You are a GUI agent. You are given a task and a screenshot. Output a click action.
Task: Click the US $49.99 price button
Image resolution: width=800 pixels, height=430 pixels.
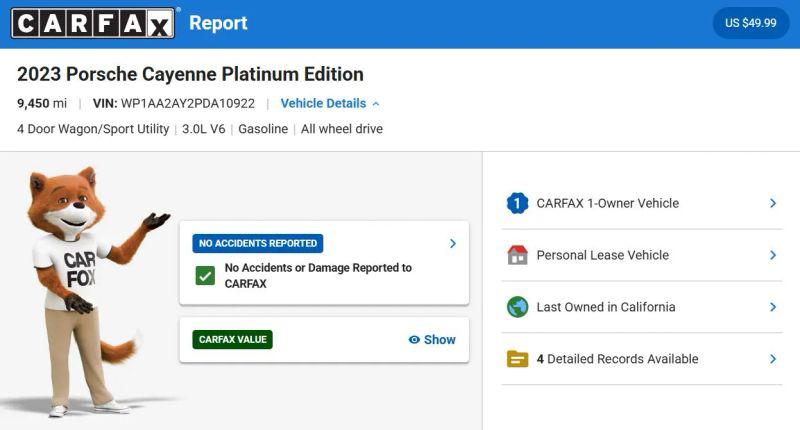(751, 23)
